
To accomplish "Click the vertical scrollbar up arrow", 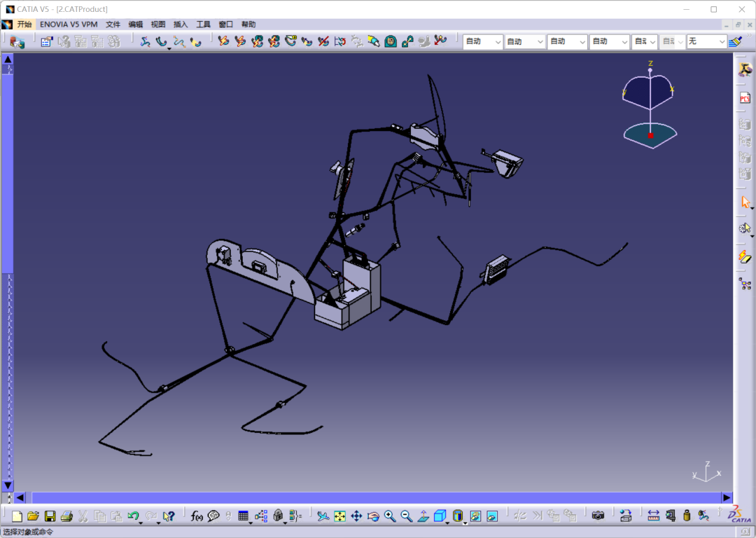I will pos(8,59).
